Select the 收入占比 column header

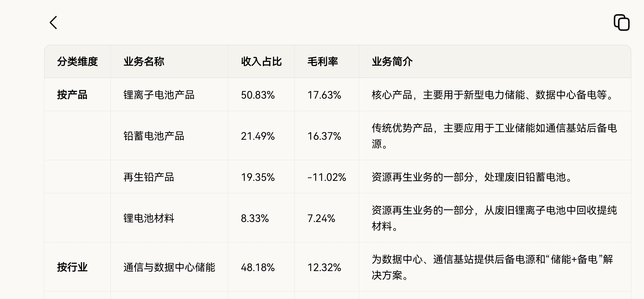pyautogui.click(x=261, y=61)
